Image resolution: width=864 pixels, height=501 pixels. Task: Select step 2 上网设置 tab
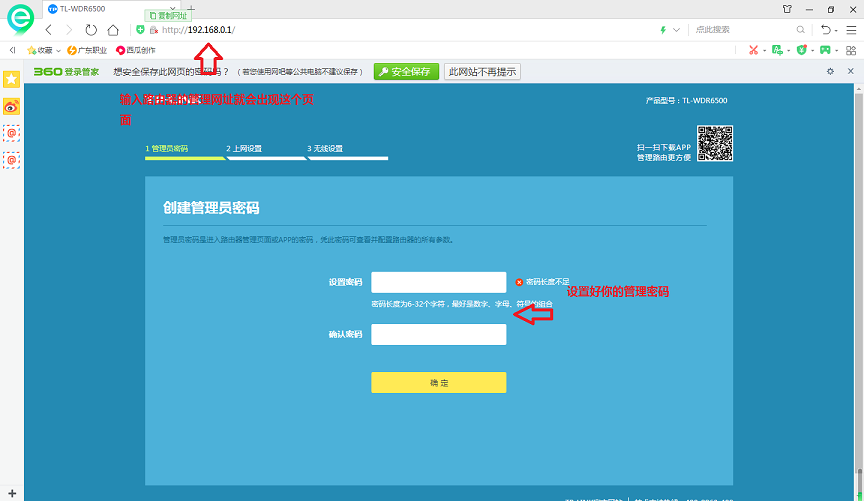pyautogui.click(x=244, y=149)
